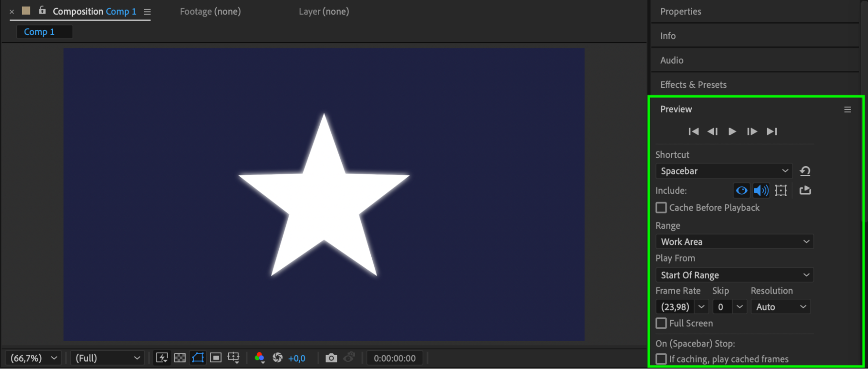Open the Preview panel menu icon
The width and height of the screenshot is (868, 369).
(x=847, y=110)
